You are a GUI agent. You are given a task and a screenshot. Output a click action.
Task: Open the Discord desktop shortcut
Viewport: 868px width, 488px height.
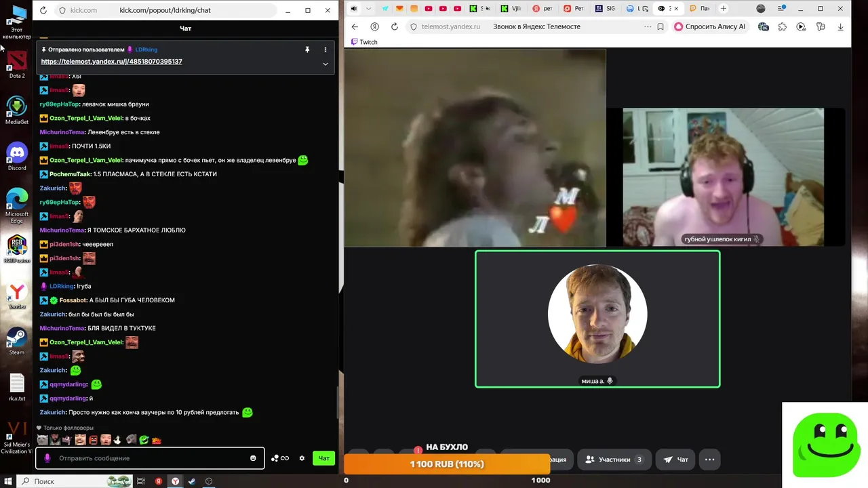pos(17,155)
